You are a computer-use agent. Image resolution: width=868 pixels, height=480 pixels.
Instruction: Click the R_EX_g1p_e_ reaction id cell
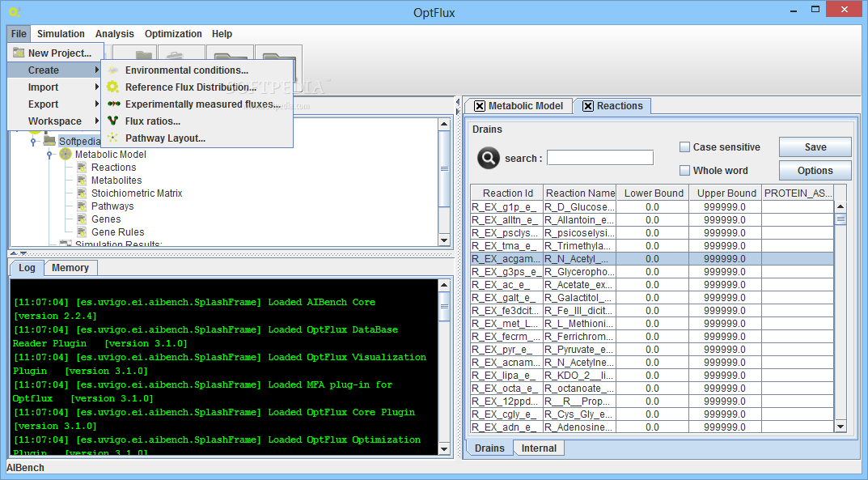tap(507, 207)
